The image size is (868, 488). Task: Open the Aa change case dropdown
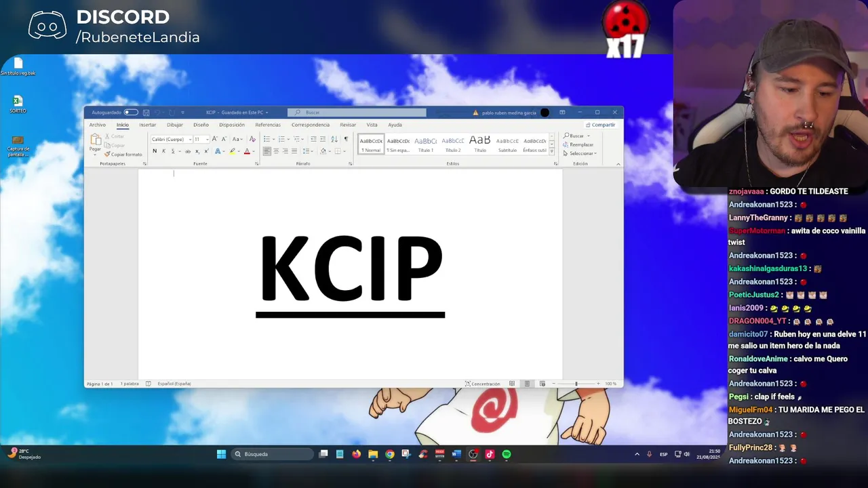point(237,139)
